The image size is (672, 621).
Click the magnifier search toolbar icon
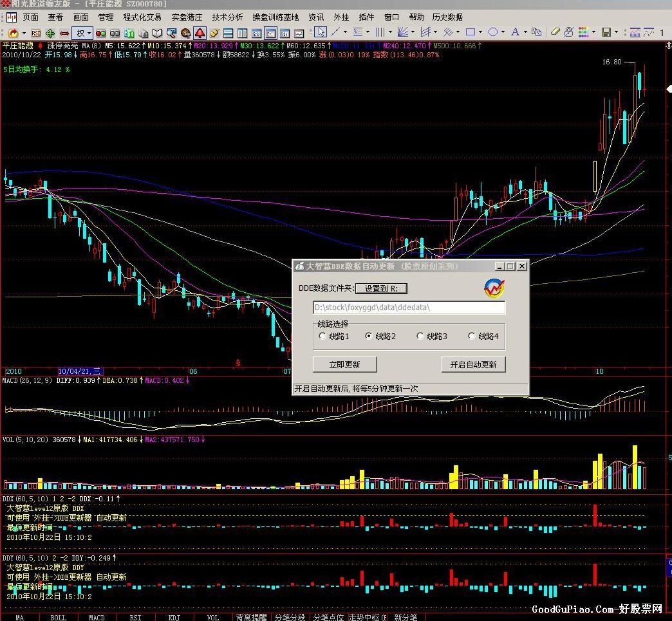pos(171,33)
